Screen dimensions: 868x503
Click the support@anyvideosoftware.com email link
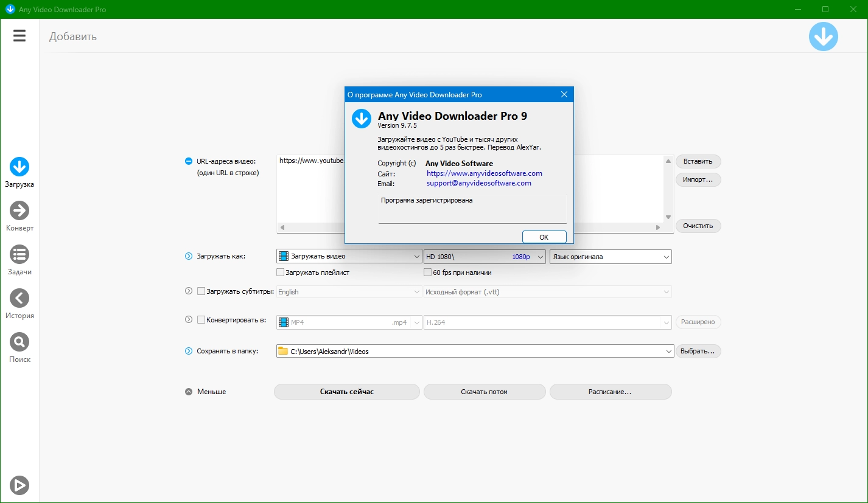click(479, 183)
